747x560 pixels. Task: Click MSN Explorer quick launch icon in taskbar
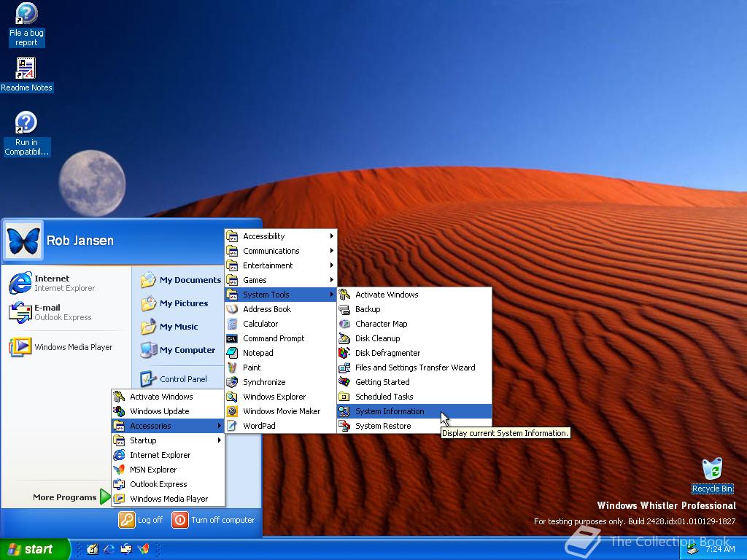pos(143,549)
